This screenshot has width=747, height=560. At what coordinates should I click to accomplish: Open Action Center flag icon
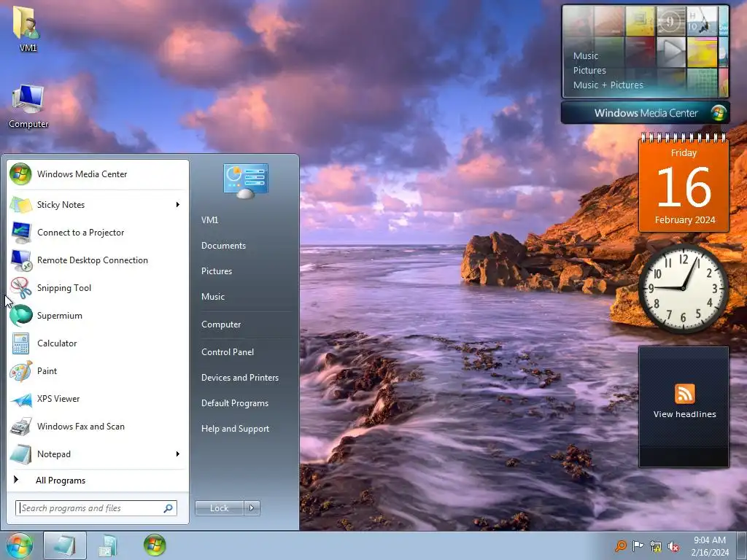tap(638, 545)
